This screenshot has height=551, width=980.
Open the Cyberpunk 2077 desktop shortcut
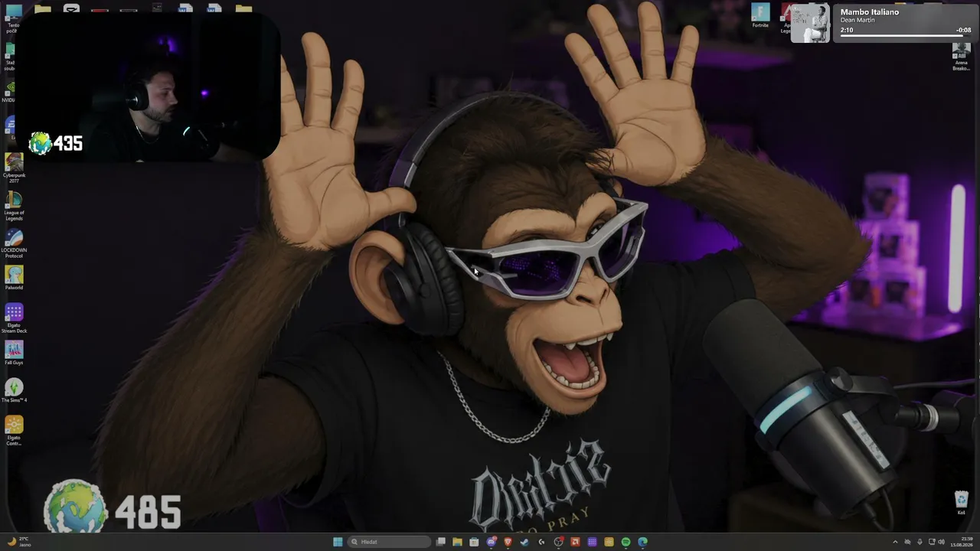pyautogui.click(x=14, y=168)
